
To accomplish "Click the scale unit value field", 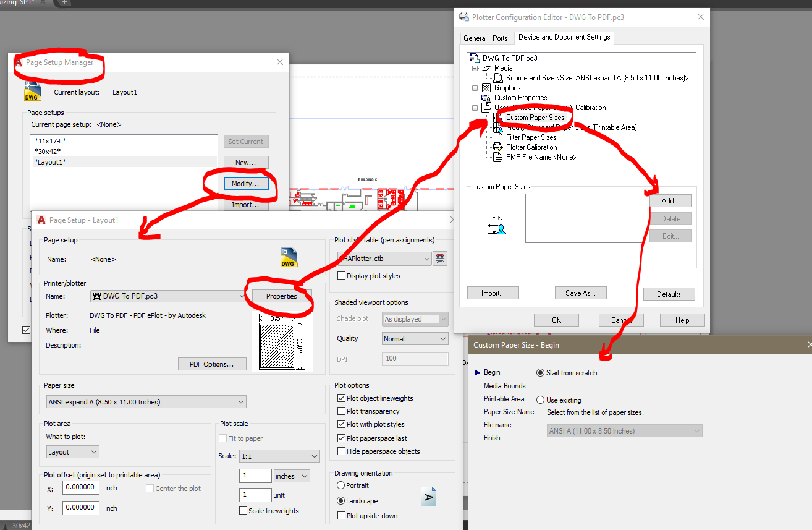I will (x=255, y=495).
